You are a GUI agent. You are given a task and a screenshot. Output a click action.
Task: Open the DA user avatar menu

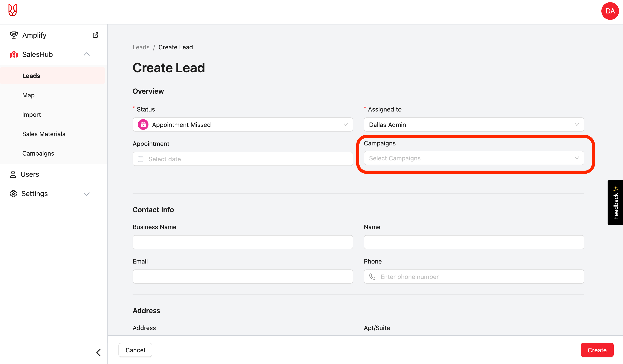[x=610, y=11]
